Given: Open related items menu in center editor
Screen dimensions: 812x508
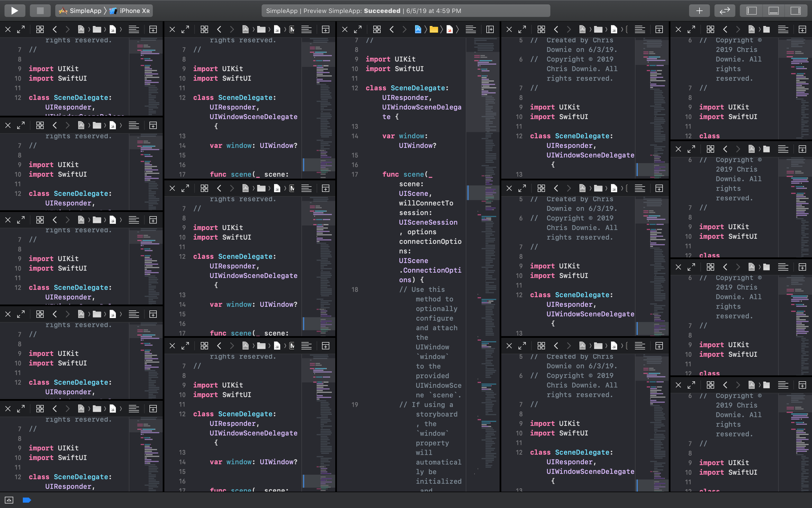Looking at the screenshot, I should click(377, 30).
